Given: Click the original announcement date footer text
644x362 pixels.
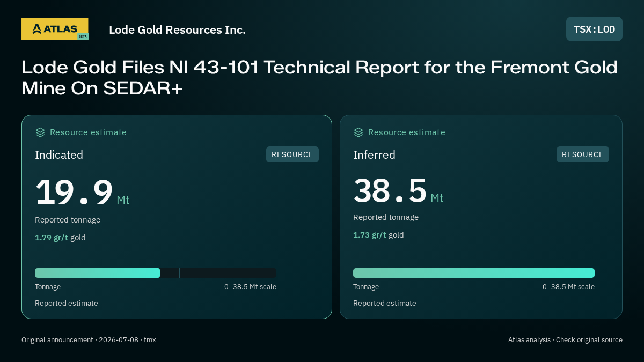Looking at the screenshot, I should point(89,340).
